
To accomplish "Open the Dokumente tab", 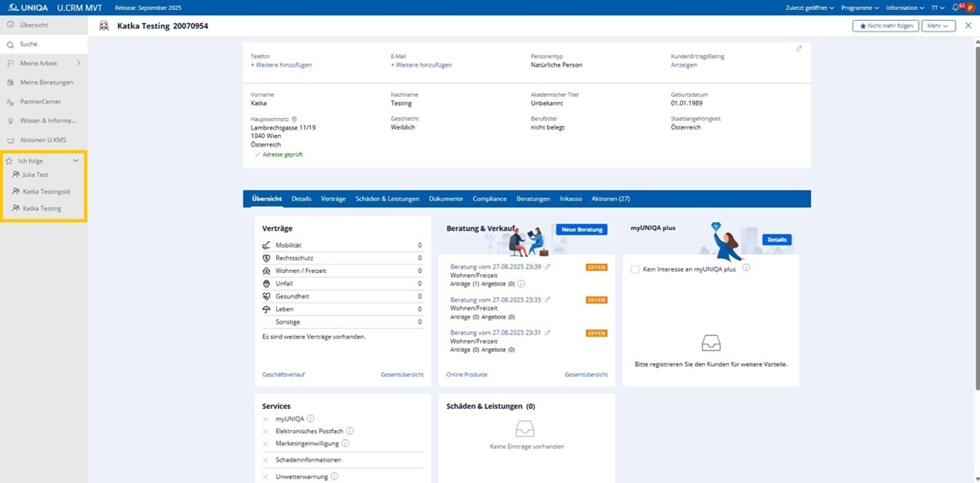I will pos(446,198).
